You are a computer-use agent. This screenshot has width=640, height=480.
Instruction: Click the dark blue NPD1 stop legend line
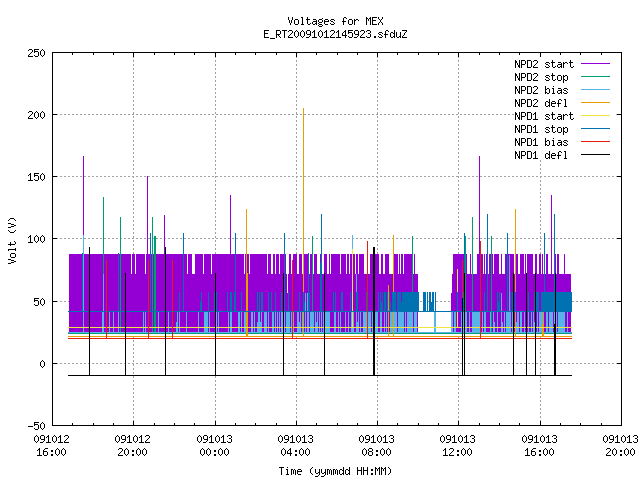click(x=596, y=129)
